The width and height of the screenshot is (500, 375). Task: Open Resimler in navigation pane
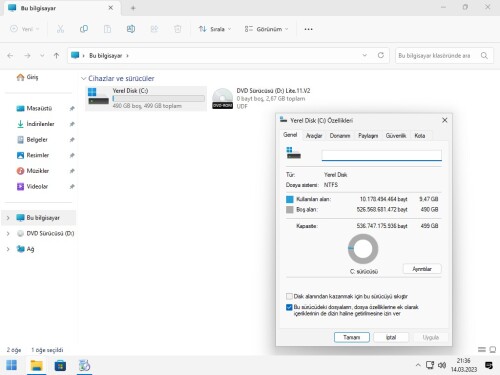point(33,155)
